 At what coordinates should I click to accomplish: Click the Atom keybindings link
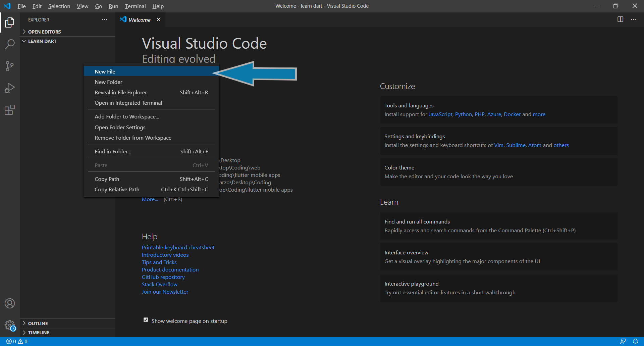pos(535,145)
